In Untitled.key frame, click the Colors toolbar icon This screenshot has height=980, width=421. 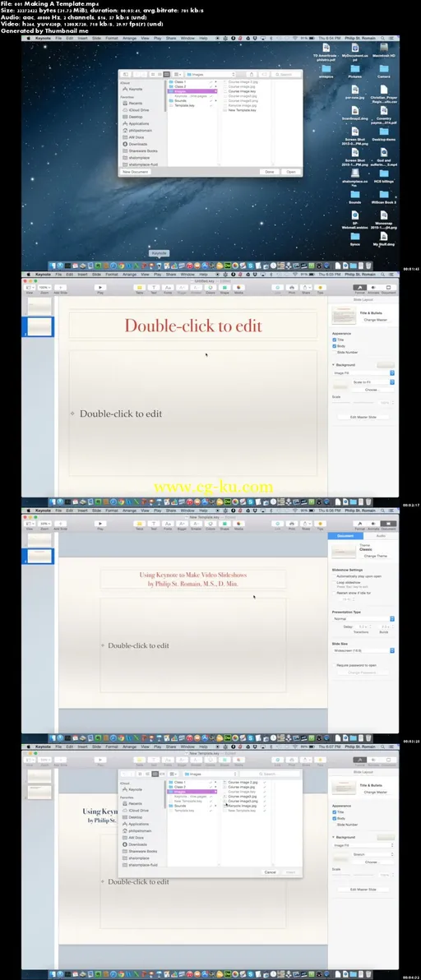(x=210, y=288)
